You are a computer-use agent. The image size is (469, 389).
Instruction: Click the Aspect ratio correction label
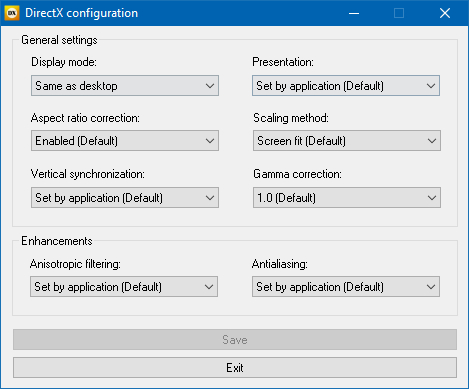(x=85, y=118)
